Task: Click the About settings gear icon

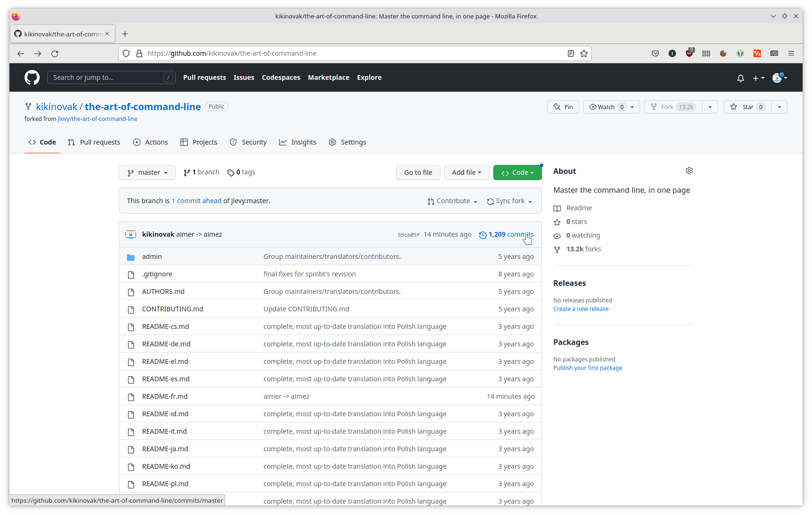Action: (x=689, y=171)
